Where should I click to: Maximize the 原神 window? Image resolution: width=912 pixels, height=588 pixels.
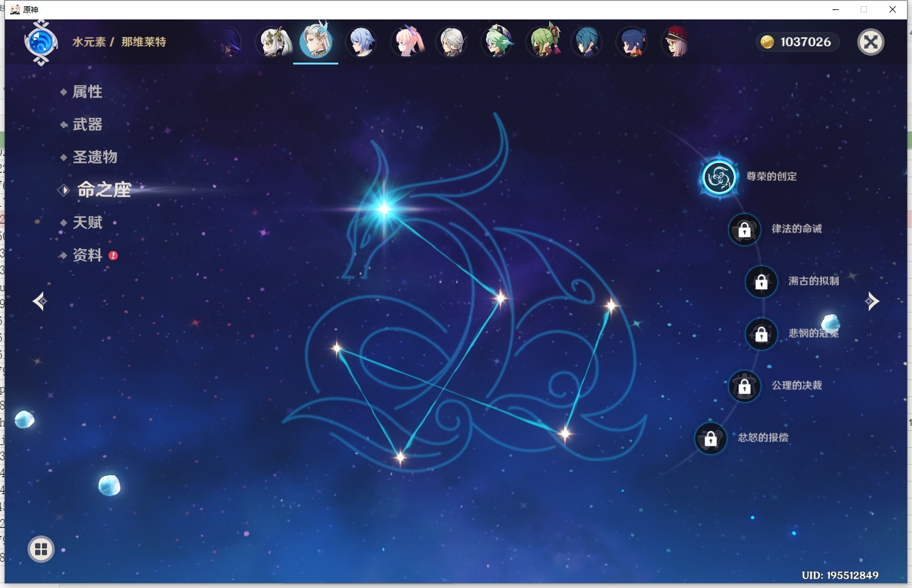(x=864, y=9)
